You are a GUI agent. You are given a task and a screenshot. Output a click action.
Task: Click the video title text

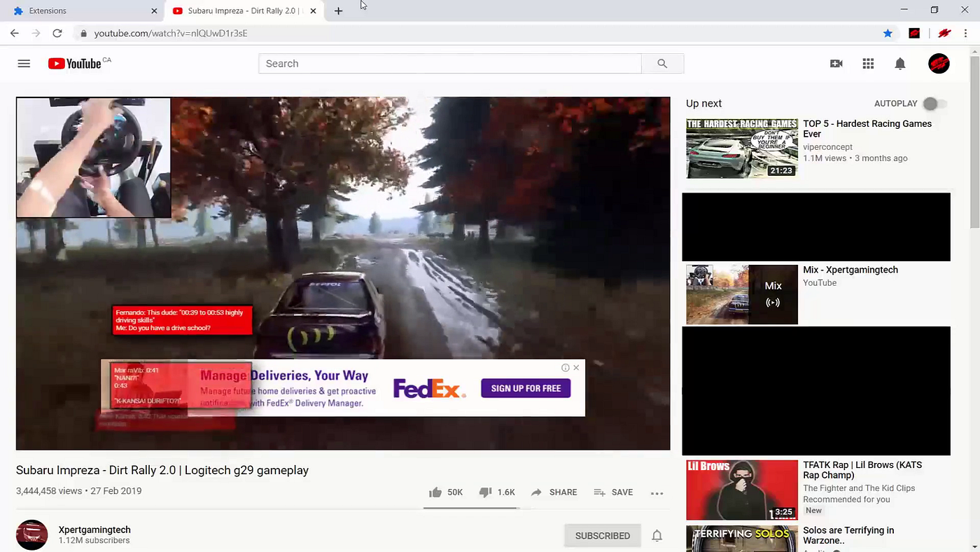pyautogui.click(x=162, y=470)
